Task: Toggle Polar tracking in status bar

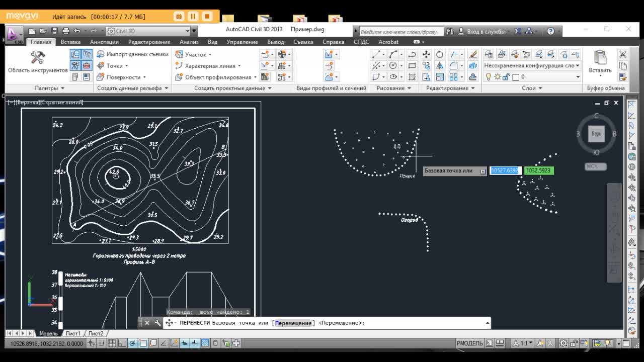Action: (133, 343)
